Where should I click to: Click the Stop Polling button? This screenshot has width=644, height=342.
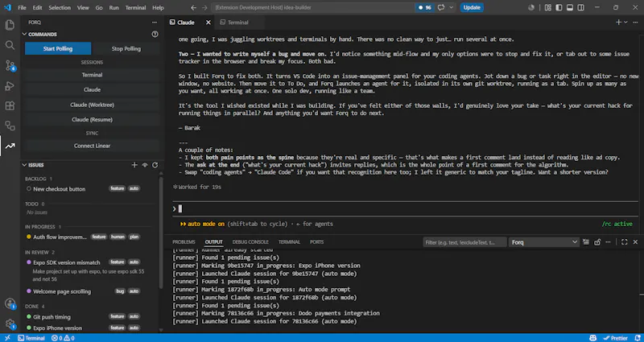(126, 48)
